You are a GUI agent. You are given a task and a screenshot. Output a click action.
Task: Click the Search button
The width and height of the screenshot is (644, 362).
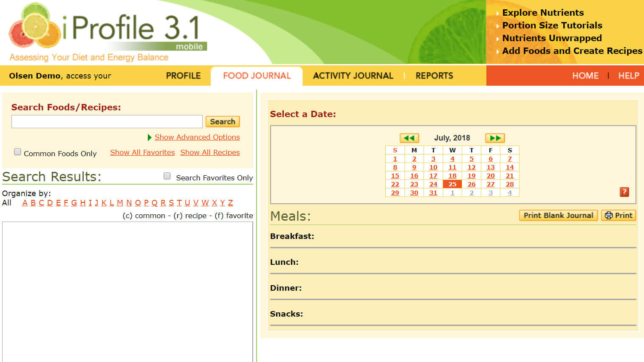click(x=223, y=121)
